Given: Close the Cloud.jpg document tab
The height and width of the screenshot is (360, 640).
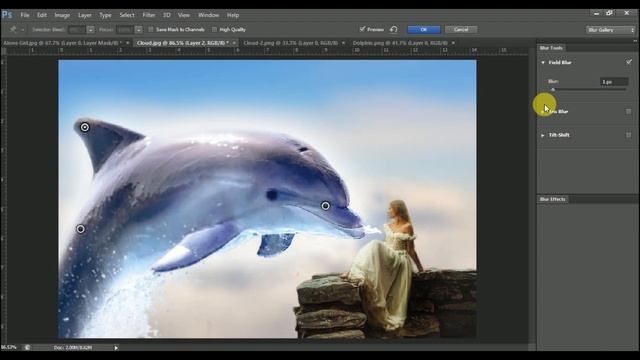Looking at the screenshot, I should (x=234, y=43).
